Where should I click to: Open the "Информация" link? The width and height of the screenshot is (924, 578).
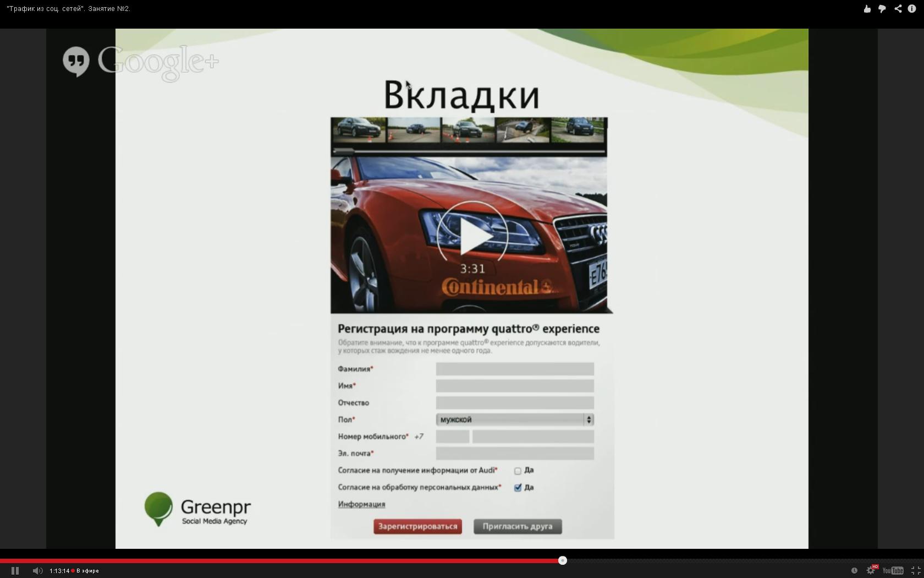[x=361, y=504]
